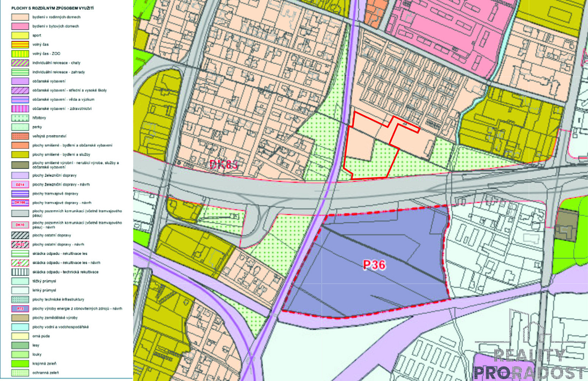Click 'plochy smíšené - bydlení a občanské vybavení' text
Image resolution: width=588 pixels, height=381 pixels.
tap(72, 145)
